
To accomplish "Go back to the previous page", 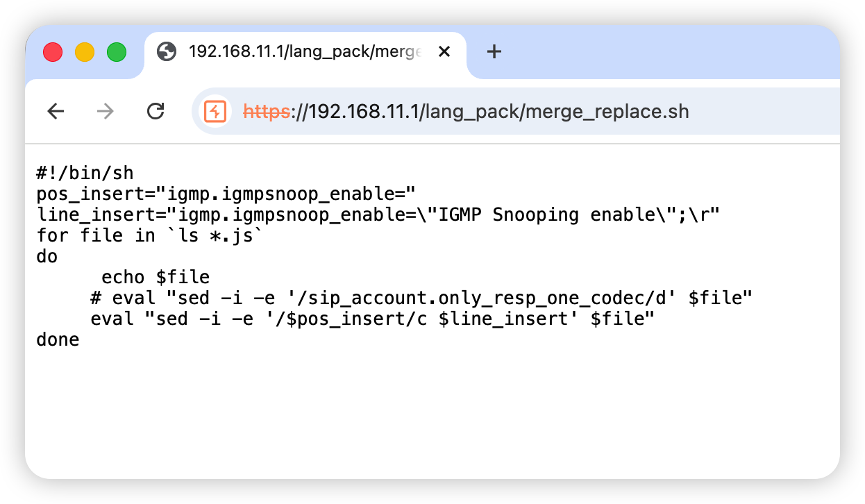I will point(56,111).
